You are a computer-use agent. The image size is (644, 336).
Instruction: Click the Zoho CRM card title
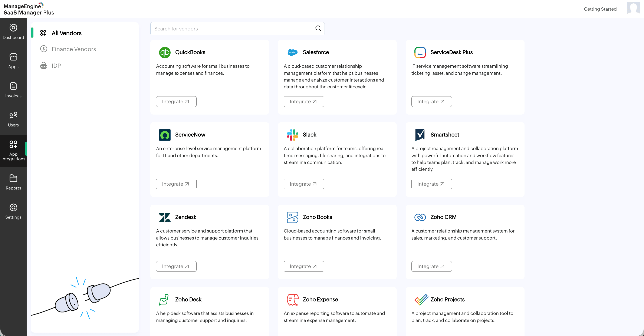tap(444, 217)
